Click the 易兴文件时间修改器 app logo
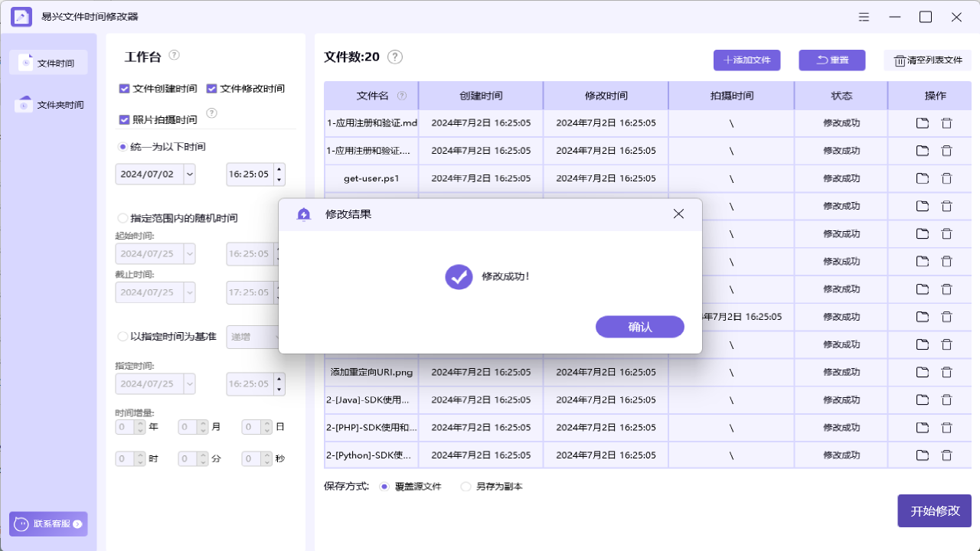This screenshot has width=980, height=551. [x=21, y=17]
